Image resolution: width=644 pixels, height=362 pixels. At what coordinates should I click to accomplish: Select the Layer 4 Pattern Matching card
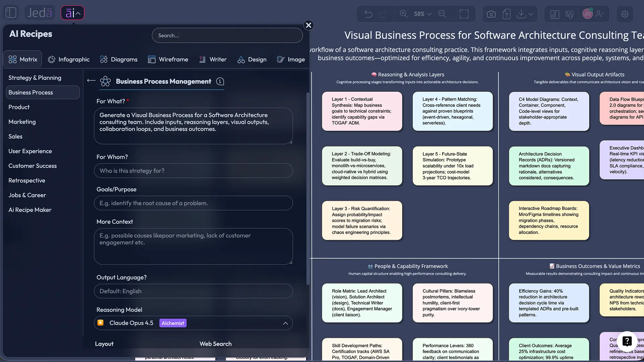(452, 111)
